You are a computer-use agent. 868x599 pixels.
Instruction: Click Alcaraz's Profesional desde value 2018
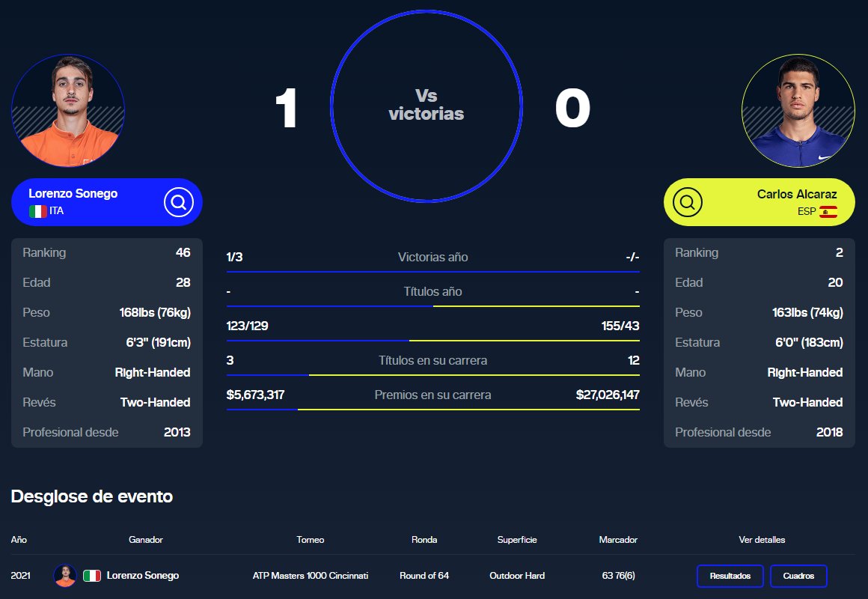829,432
